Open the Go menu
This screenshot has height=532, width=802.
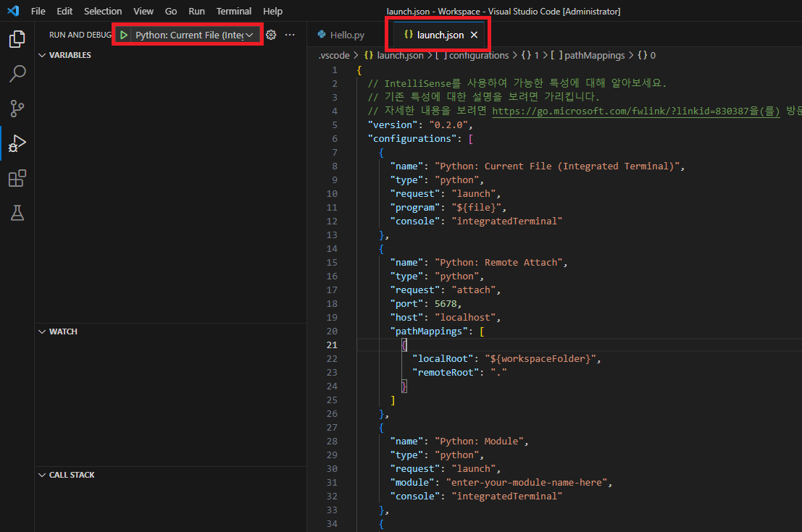click(171, 11)
